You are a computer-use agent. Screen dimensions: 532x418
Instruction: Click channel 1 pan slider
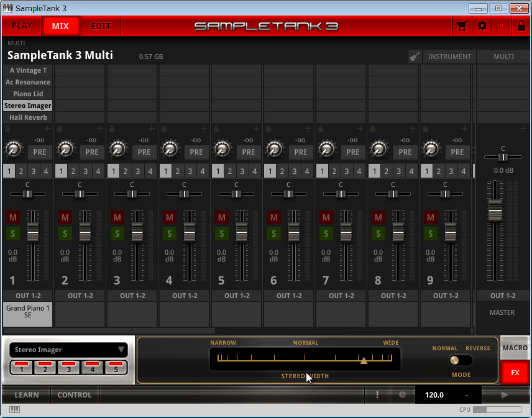pos(27,194)
